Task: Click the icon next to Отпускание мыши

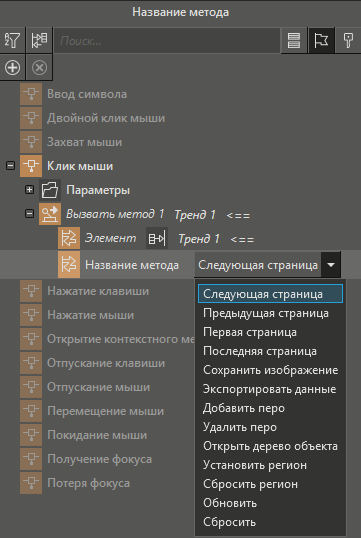Action: [x=31, y=387]
